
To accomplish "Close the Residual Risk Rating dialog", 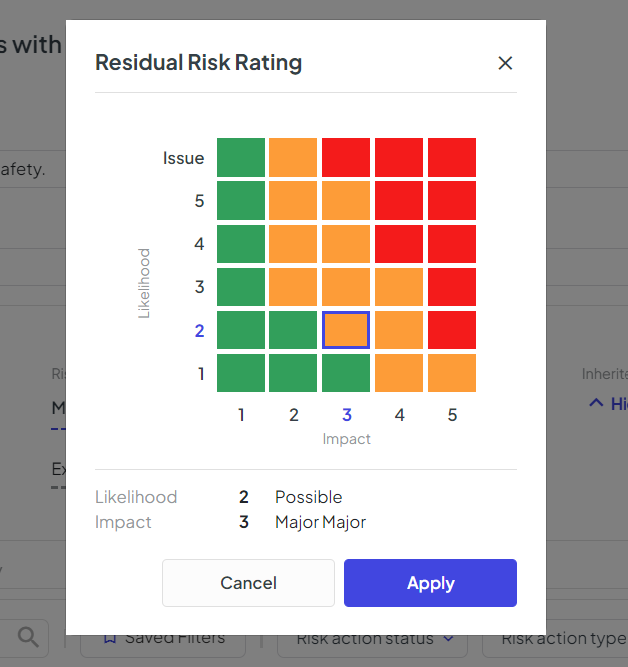I will (x=505, y=63).
